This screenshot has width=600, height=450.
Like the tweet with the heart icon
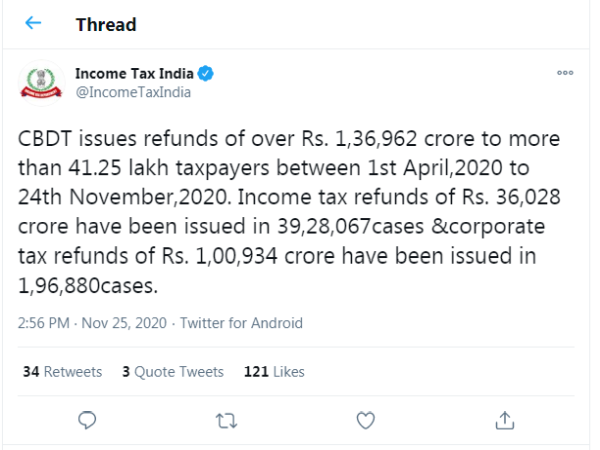point(365,418)
